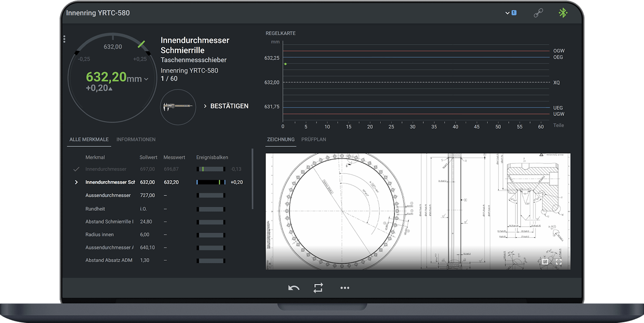
Task: Click the green Bluetooth connection icon
Action: 563,13
